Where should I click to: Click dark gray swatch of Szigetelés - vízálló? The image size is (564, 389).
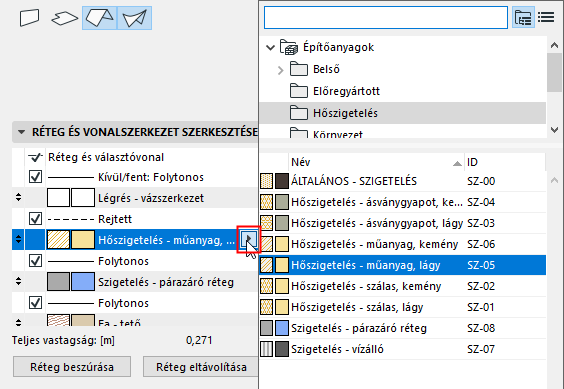click(x=282, y=349)
